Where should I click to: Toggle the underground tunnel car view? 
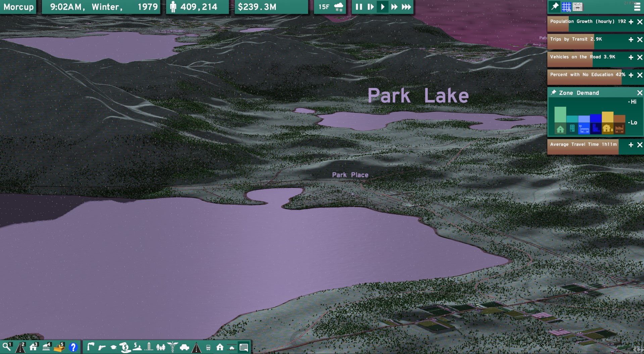pos(232,347)
